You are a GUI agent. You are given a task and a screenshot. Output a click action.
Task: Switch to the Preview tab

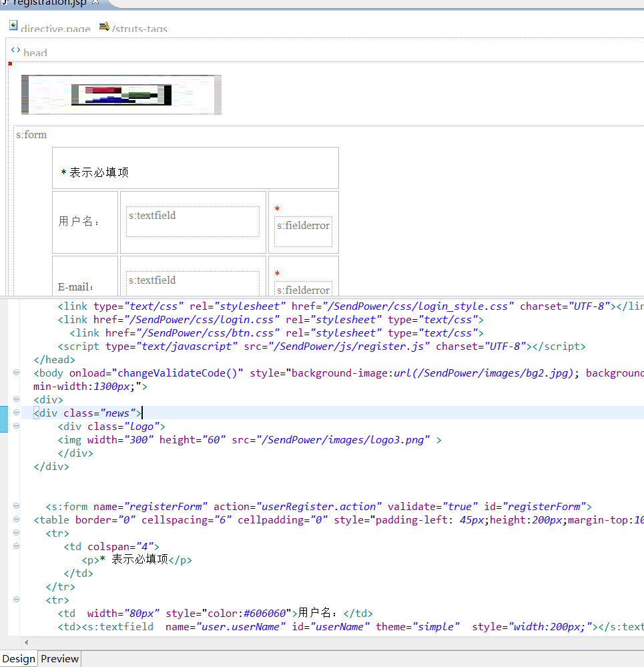pyautogui.click(x=59, y=659)
